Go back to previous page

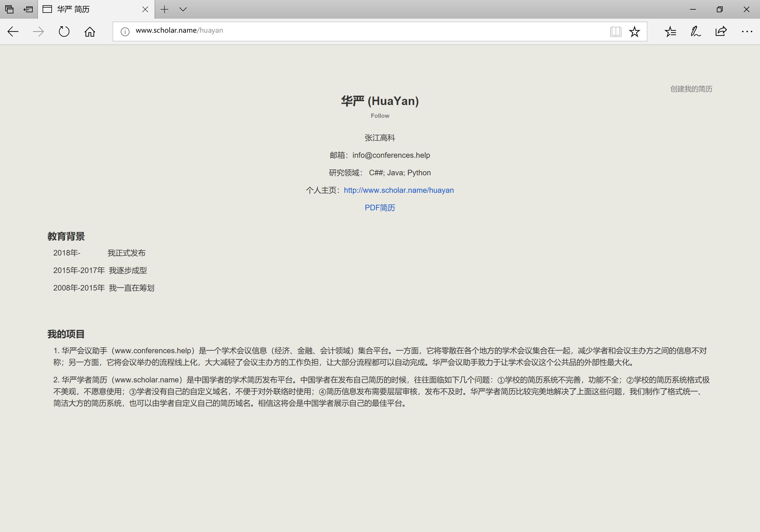(13, 32)
